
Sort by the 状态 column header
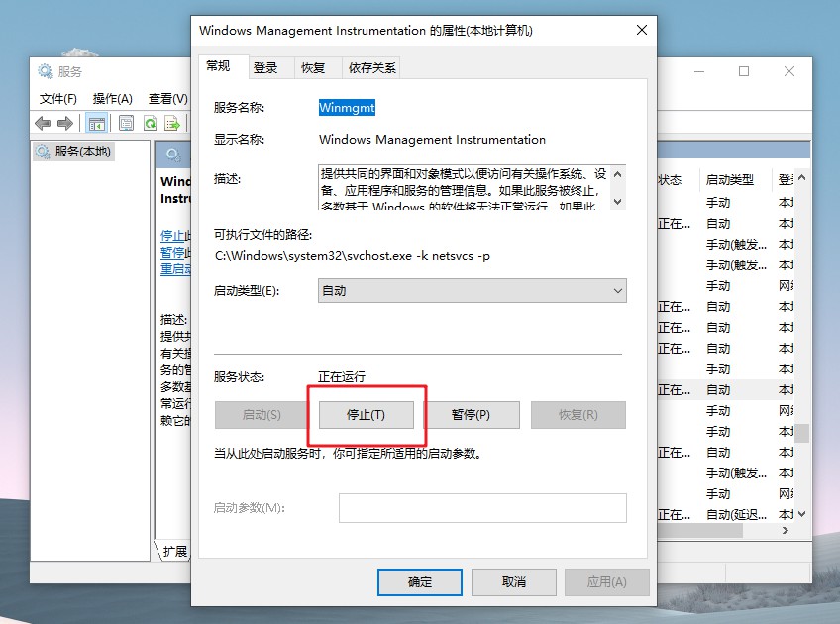(670, 180)
